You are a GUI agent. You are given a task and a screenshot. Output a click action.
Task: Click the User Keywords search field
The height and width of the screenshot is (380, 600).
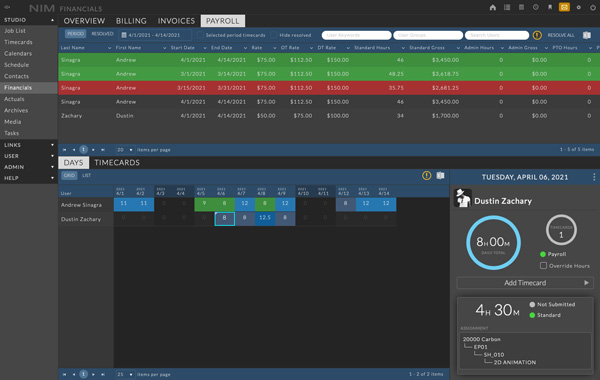[x=357, y=35]
